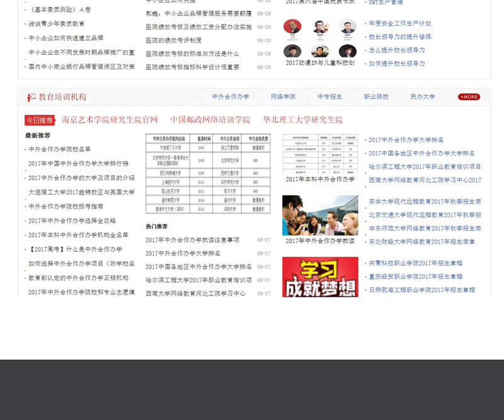Click the speakers portrait collage image
Viewport: 504px width, 420px height.
click(x=320, y=38)
